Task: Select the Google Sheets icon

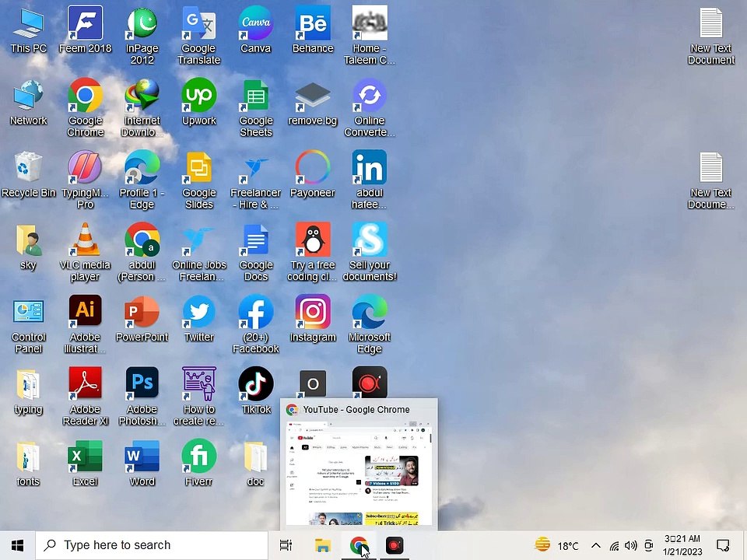Action: coord(256,109)
